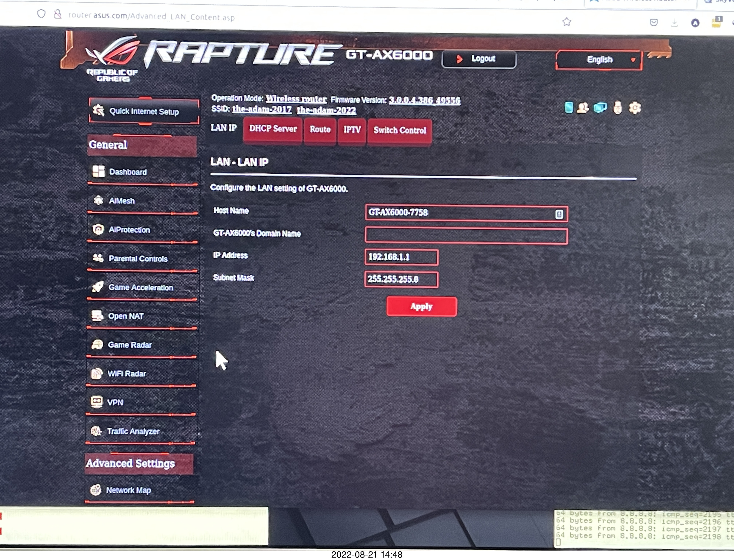Open the Open NAT page
734x560 pixels.
(x=142, y=316)
